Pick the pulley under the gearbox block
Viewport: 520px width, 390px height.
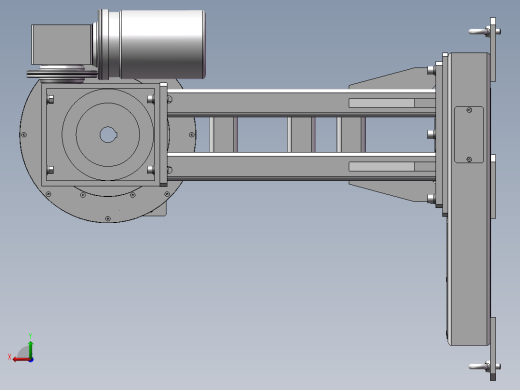pos(62,74)
